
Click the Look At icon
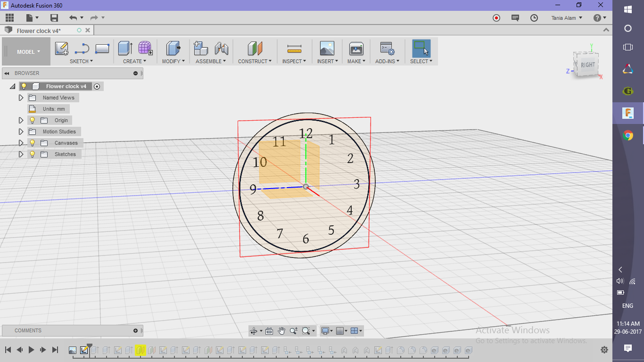[269, 331]
